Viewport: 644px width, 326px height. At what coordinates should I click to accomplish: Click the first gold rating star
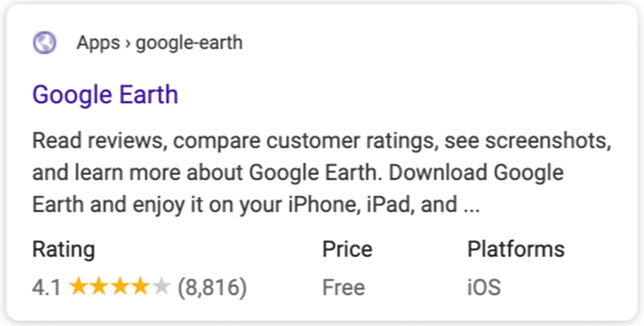coord(78,286)
